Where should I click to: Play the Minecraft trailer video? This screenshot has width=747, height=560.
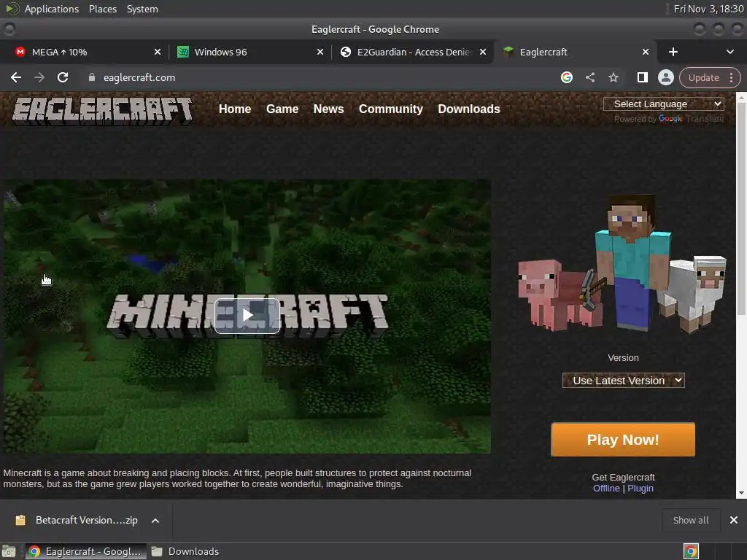tap(247, 315)
